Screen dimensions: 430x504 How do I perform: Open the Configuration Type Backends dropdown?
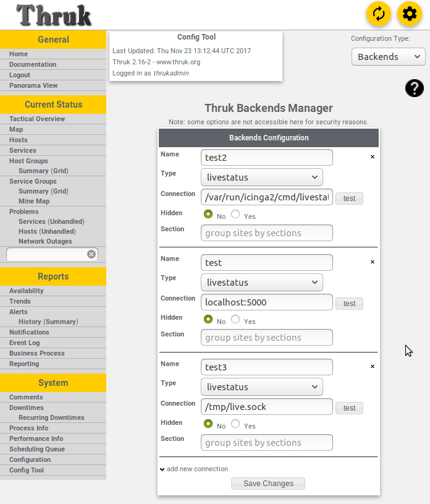point(388,57)
